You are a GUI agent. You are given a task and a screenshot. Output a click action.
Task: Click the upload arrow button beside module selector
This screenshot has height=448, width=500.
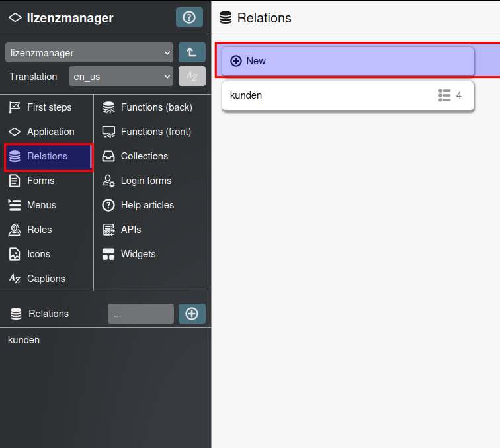(x=192, y=52)
